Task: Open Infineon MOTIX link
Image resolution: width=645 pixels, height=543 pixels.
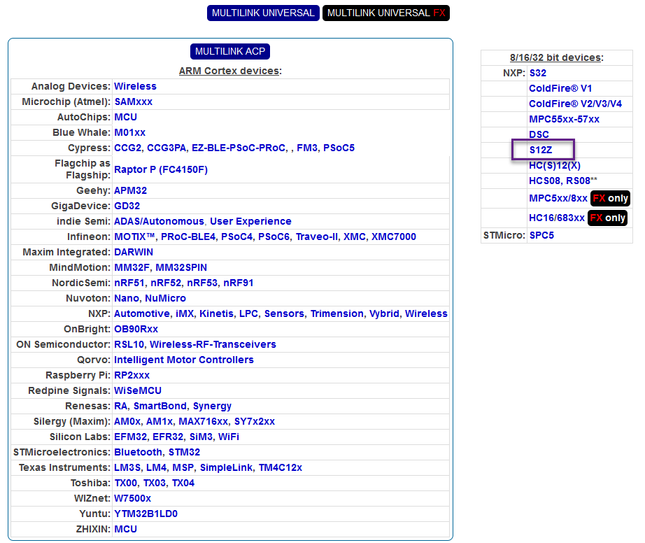Action: coord(134,237)
